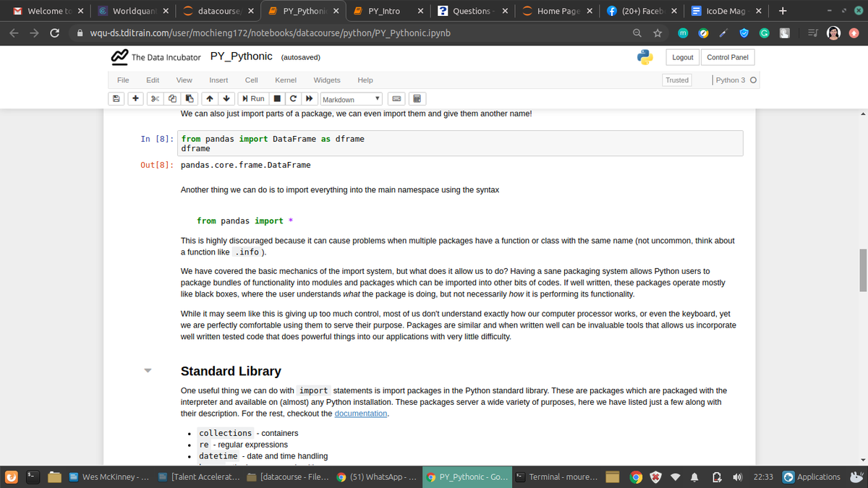The height and width of the screenshot is (488, 868).
Task: Open the volume control in system tray
Action: 736,477
